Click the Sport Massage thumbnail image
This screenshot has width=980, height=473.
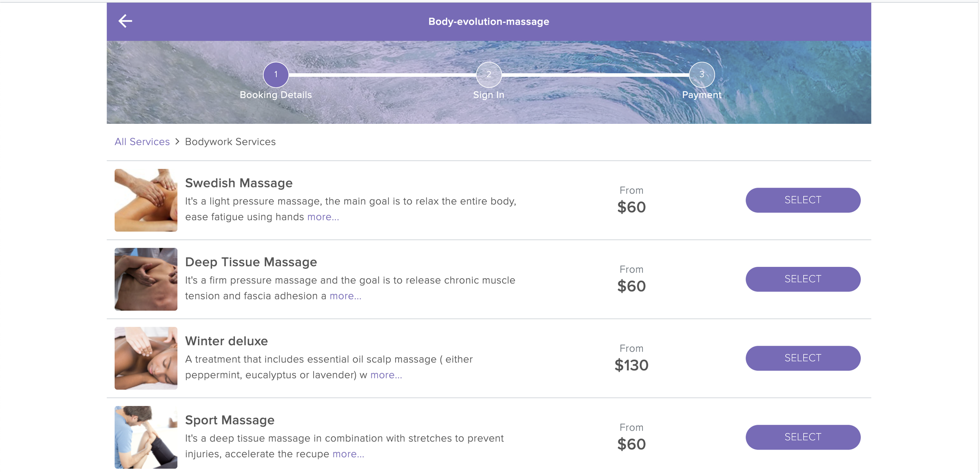146,437
